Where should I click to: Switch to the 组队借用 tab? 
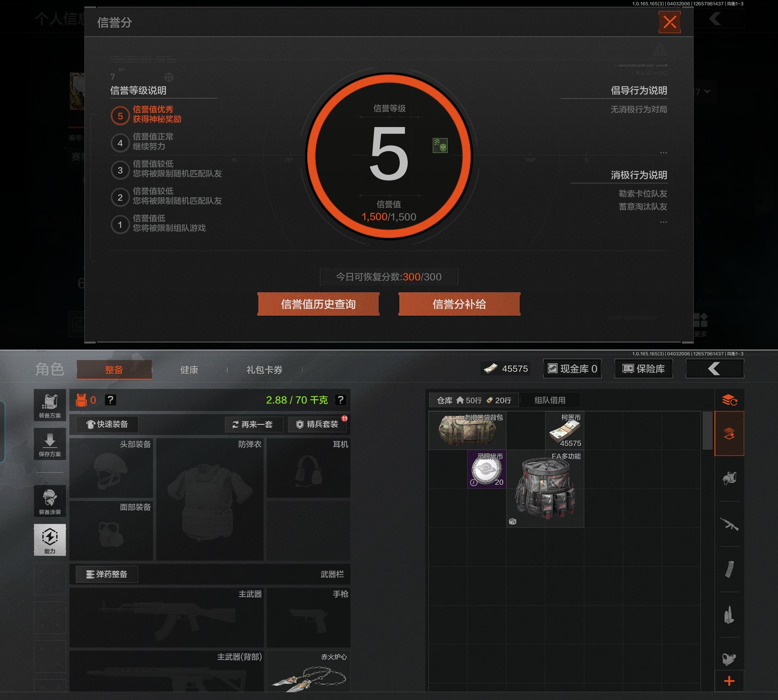point(549,400)
